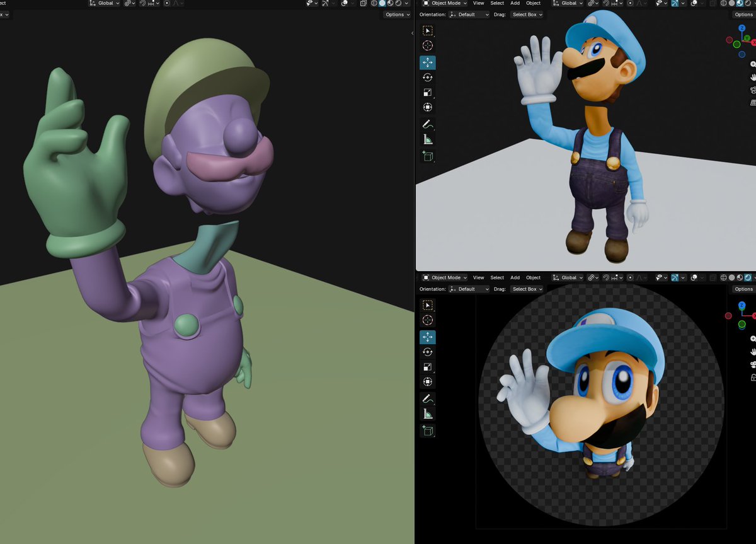Screen dimensions: 756x544
Task: Select the Move tool in top-right viewport
Action: (x=428, y=62)
